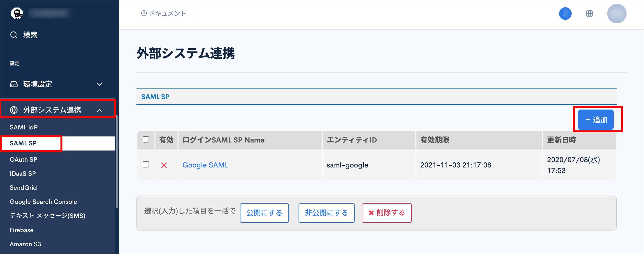Open the Google SAML entry link
This screenshot has height=254, width=644.
point(205,165)
